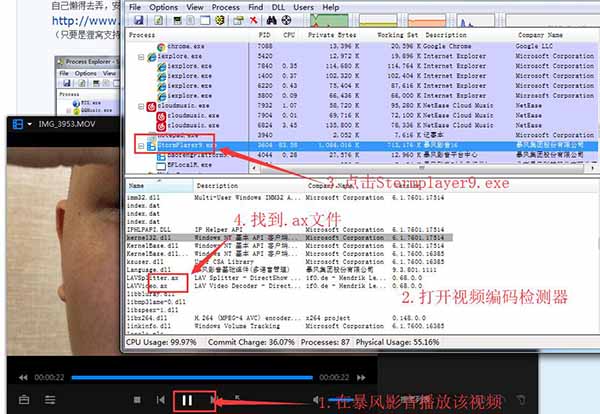Image resolution: width=600 pixels, height=414 pixels.
Task: Sort by the PID column header
Action: tap(264, 35)
